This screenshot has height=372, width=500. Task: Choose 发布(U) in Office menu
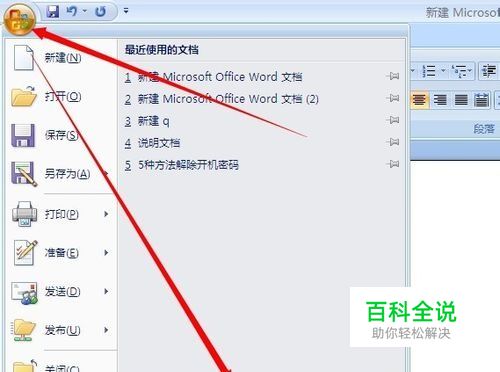(61, 330)
